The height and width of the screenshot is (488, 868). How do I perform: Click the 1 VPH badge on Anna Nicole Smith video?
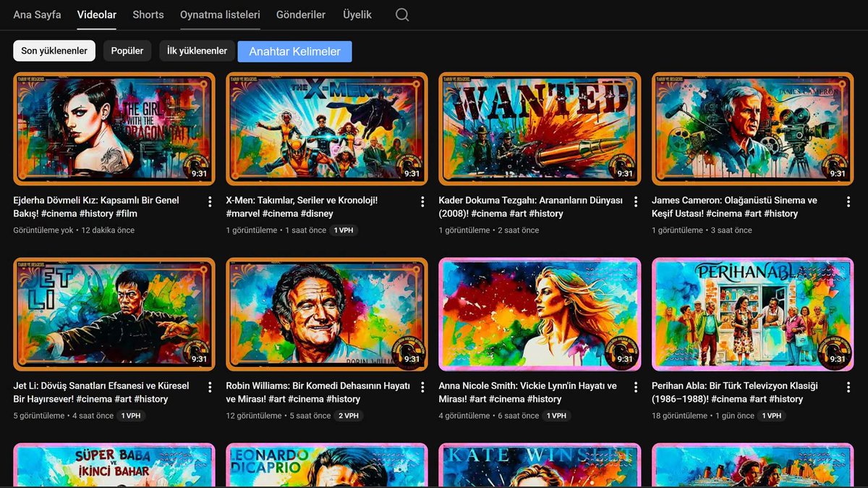557,416
